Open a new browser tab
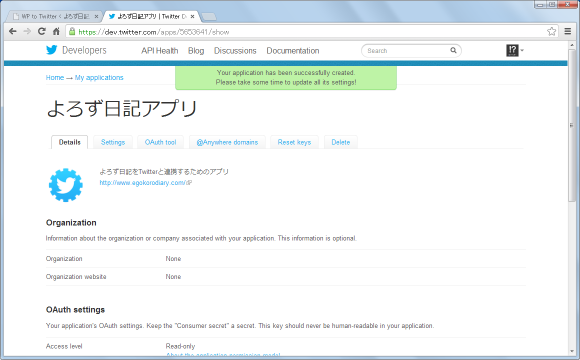The image size is (580, 360). [209, 17]
